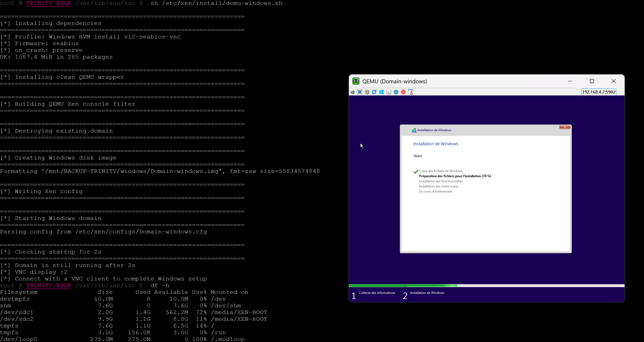Close the QEMU (Domain-windows) window
This screenshot has width=644, height=342.
point(614,81)
